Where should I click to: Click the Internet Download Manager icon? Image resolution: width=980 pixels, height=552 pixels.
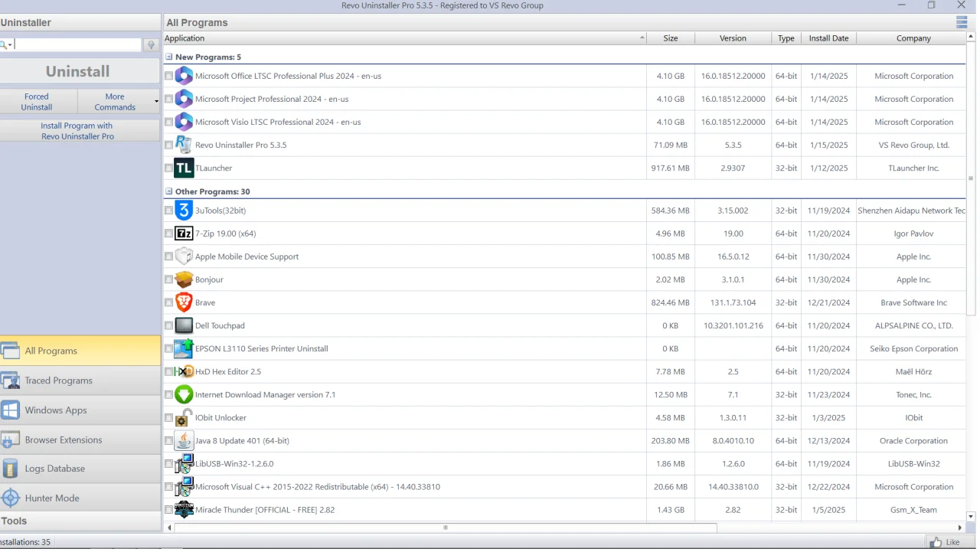coord(184,394)
